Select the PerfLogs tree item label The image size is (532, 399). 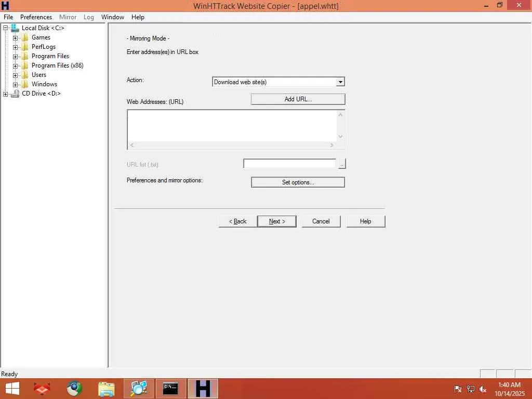[44, 47]
